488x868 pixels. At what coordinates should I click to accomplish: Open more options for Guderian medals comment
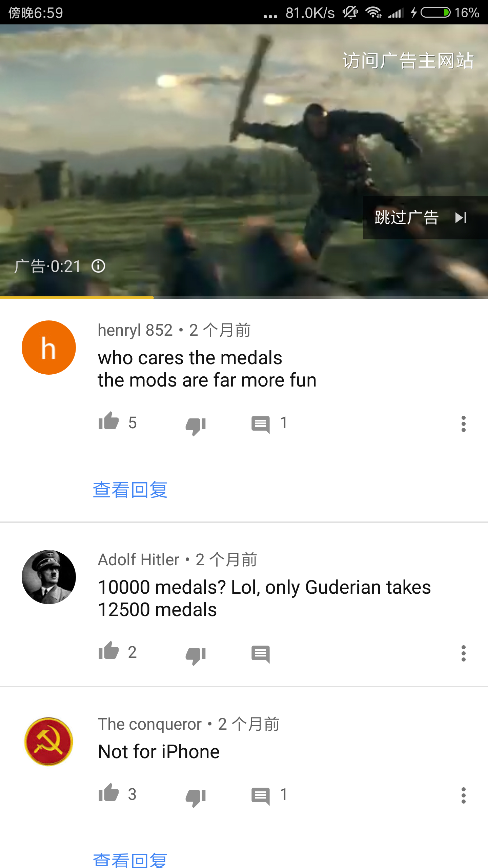coord(463,653)
